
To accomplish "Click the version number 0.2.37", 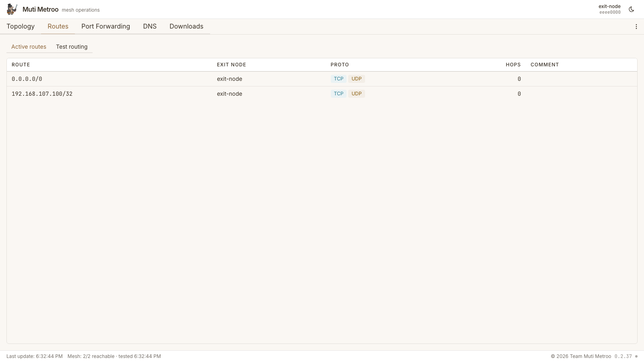I will (x=623, y=356).
